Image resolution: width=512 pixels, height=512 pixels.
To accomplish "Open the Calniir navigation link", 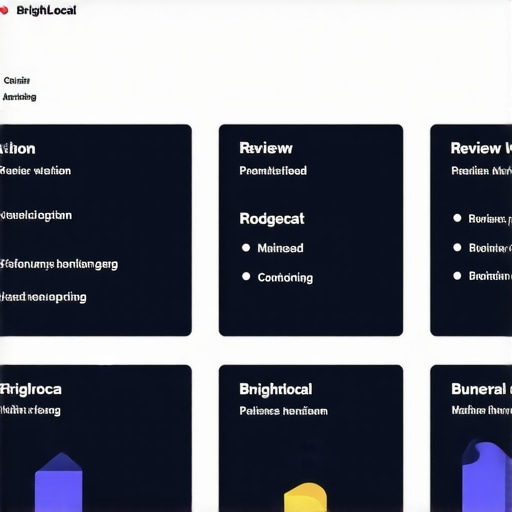I will [17, 80].
